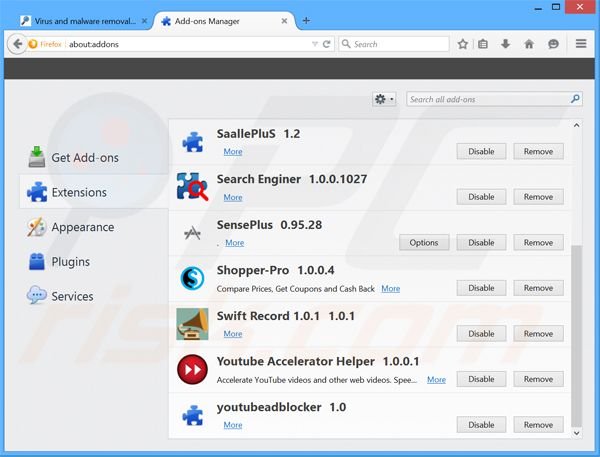
Task: Click the scrollbar up arrow
Action: (576, 125)
